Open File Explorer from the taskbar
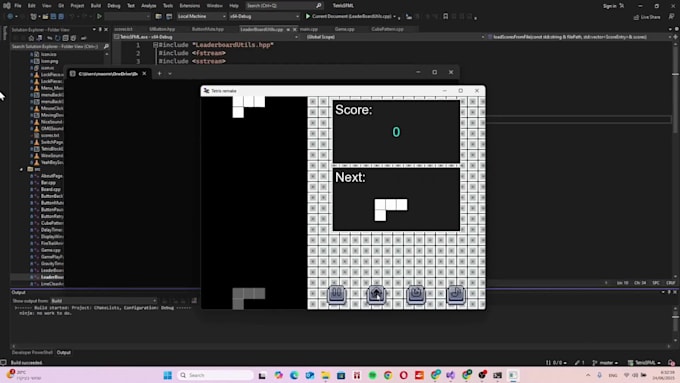680x383 pixels. click(325, 375)
